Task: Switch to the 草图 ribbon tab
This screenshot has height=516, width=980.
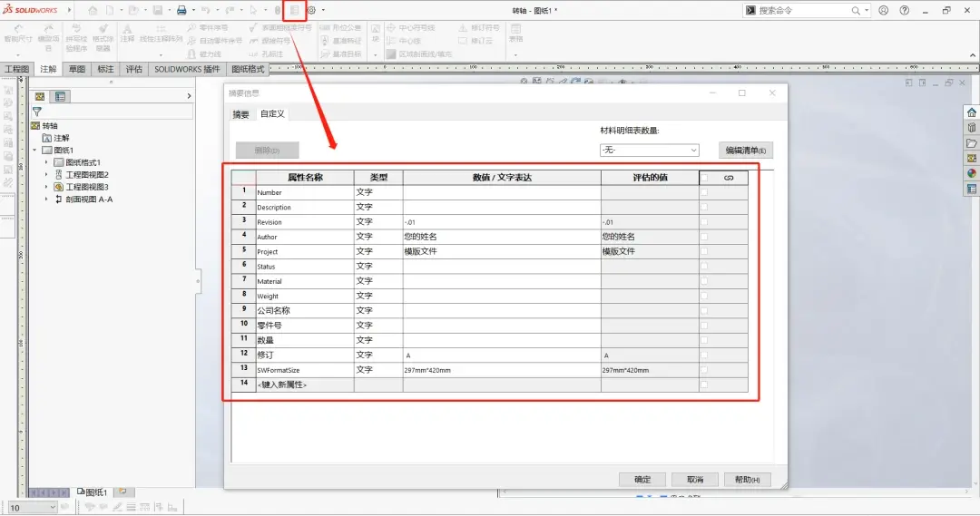Action: (77, 69)
